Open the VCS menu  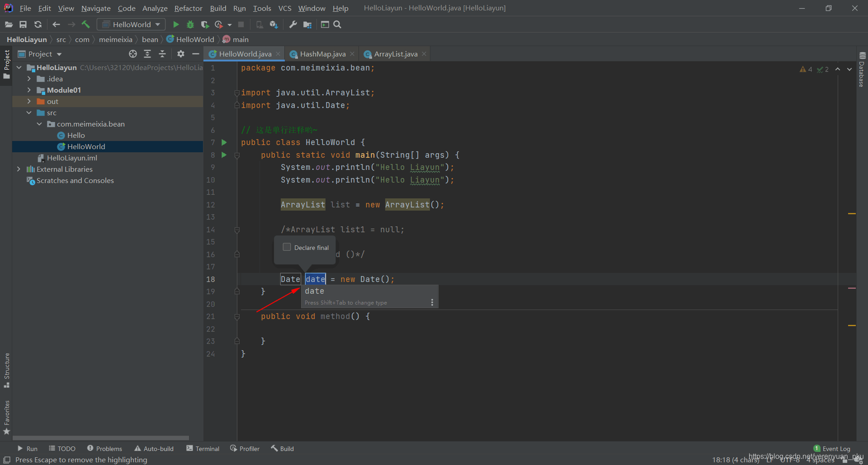click(285, 8)
